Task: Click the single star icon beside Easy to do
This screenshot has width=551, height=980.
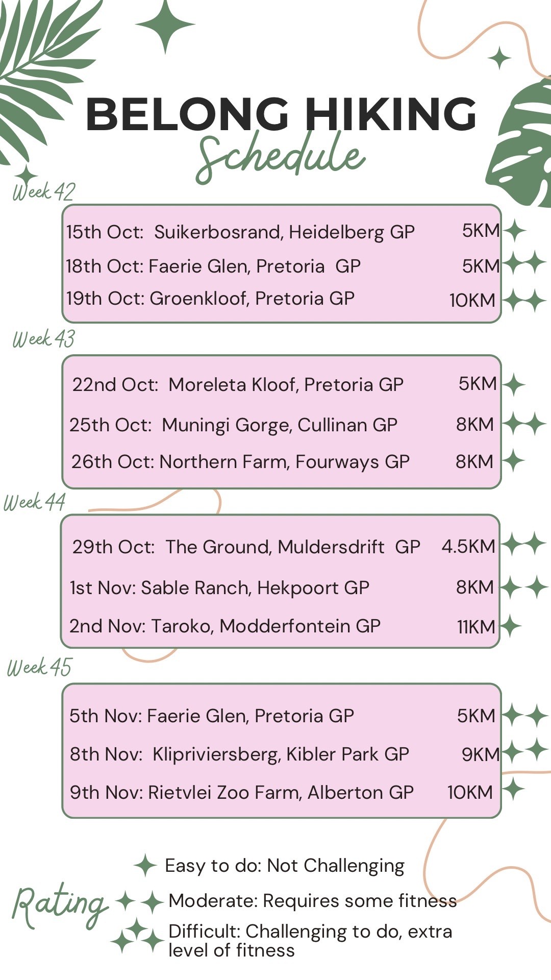Action: pyautogui.click(x=145, y=865)
